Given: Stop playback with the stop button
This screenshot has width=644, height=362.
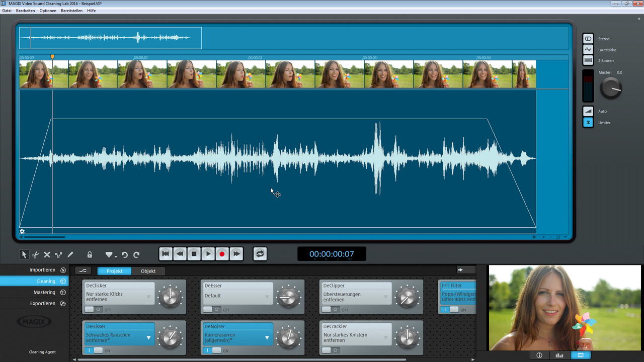Looking at the screenshot, I should [x=194, y=254].
